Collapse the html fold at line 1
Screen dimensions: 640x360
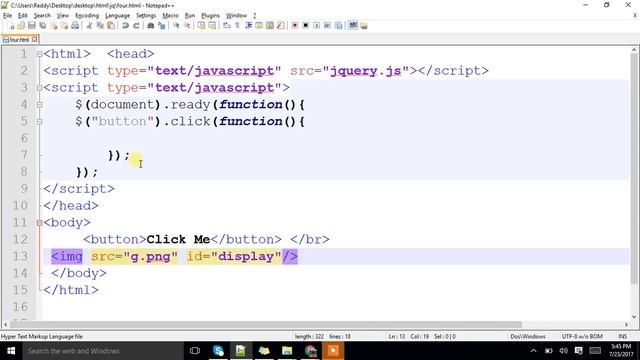(x=39, y=54)
